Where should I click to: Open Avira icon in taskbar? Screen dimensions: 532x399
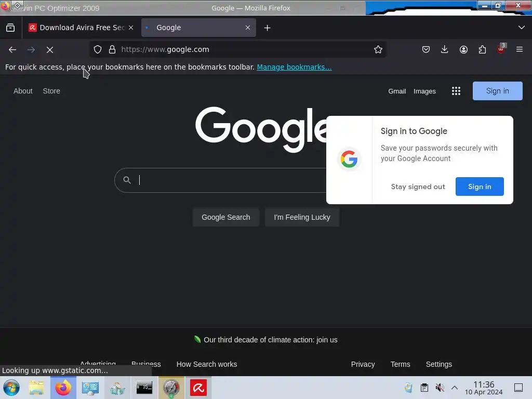pos(198,388)
